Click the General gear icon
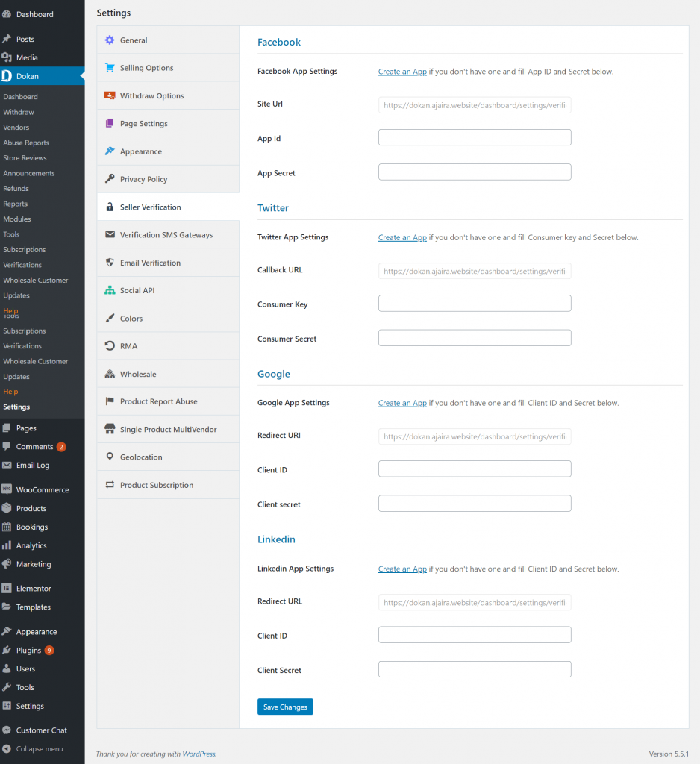This screenshot has height=764, width=700. [110, 40]
